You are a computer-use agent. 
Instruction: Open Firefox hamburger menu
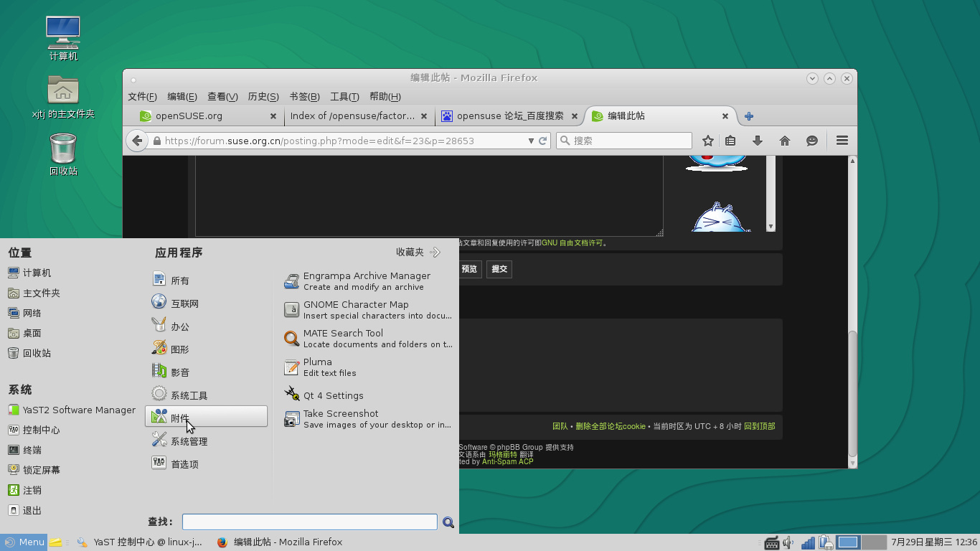842,141
